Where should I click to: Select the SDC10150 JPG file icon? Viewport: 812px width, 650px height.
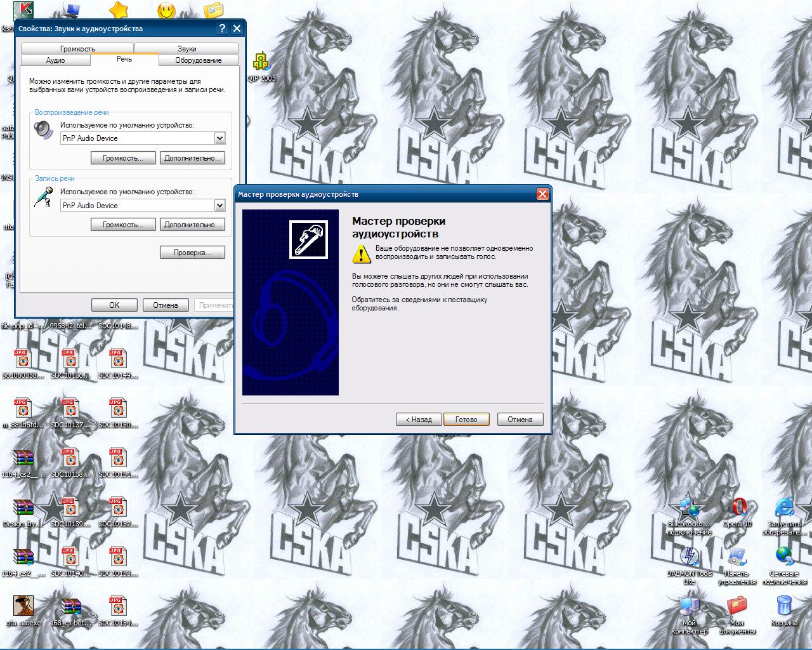[117, 409]
